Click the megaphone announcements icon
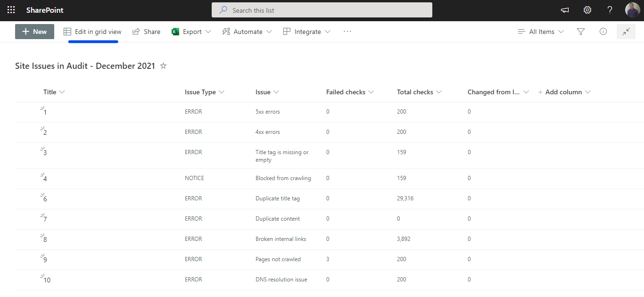 [564, 10]
